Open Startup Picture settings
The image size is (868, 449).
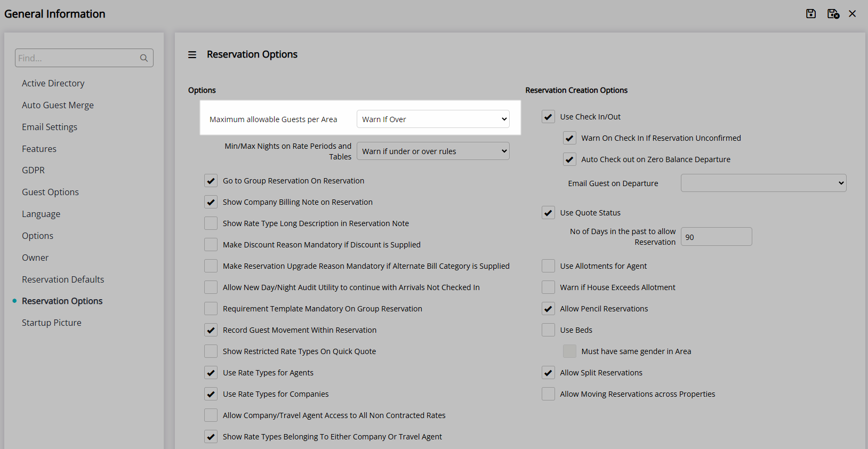(x=52, y=323)
